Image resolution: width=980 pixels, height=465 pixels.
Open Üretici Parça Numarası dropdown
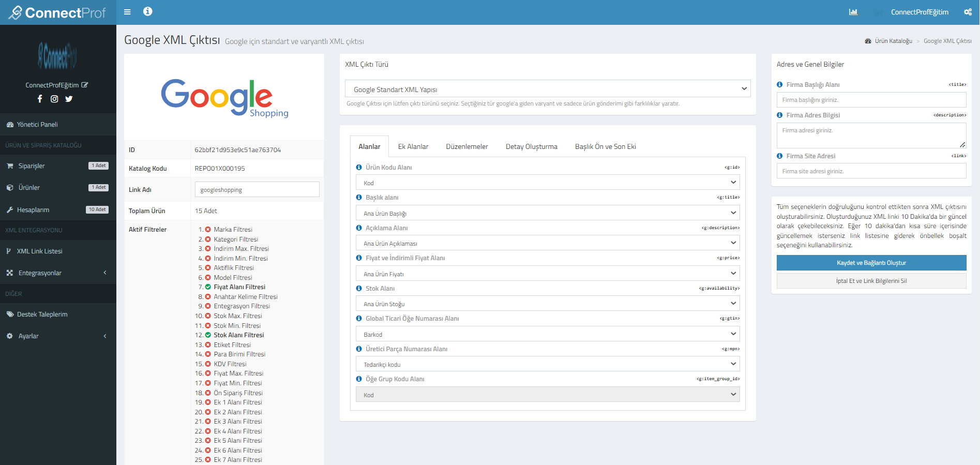pyautogui.click(x=548, y=364)
